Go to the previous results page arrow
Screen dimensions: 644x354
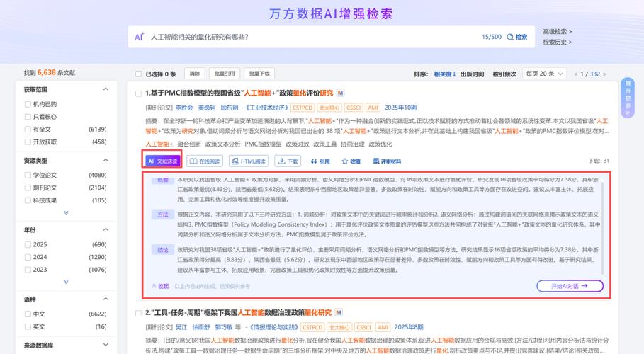click(575, 74)
